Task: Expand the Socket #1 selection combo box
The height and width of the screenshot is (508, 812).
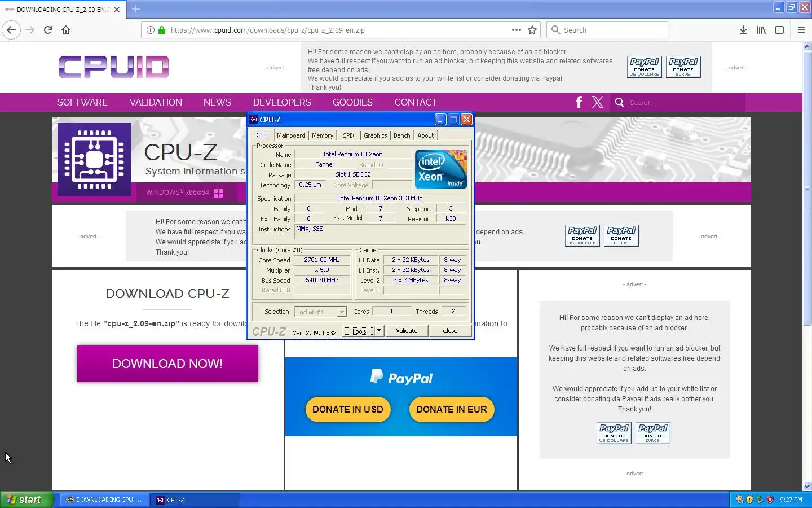Action: (x=342, y=312)
